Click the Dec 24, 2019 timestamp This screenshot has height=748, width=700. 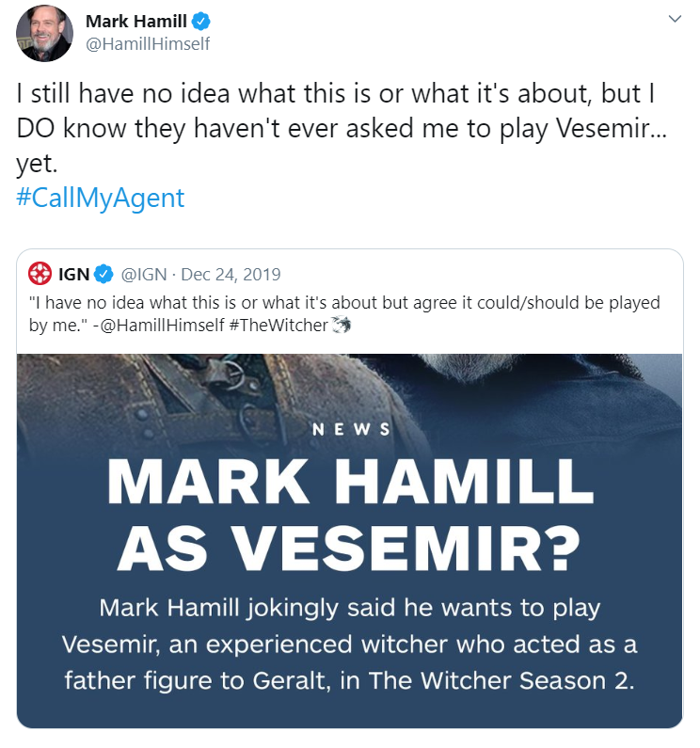click(230, 275)
